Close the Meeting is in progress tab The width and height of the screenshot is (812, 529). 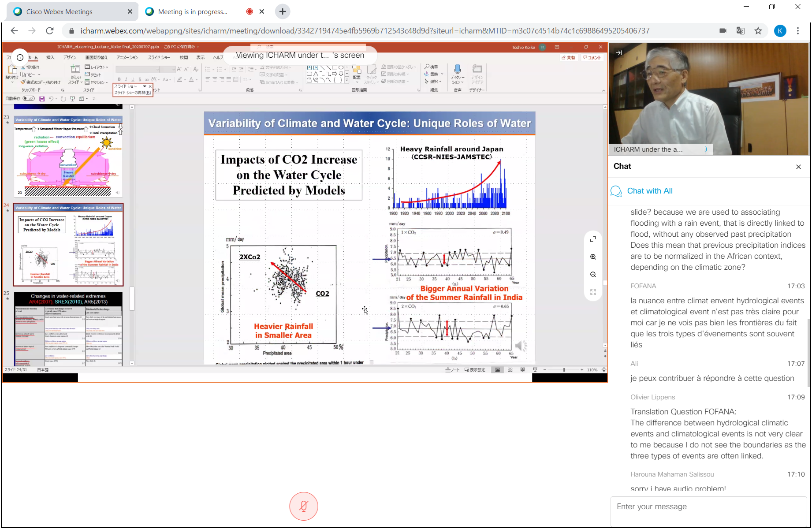262,11
